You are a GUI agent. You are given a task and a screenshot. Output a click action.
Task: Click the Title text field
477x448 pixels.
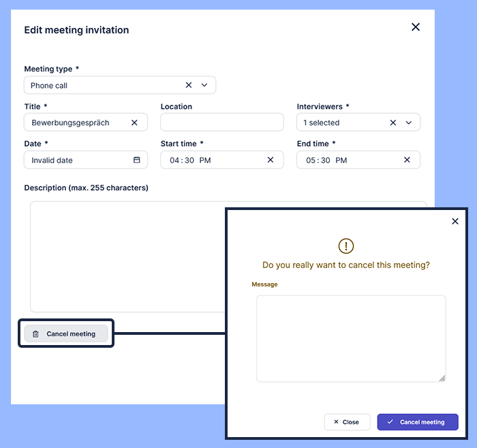(75, 123)
